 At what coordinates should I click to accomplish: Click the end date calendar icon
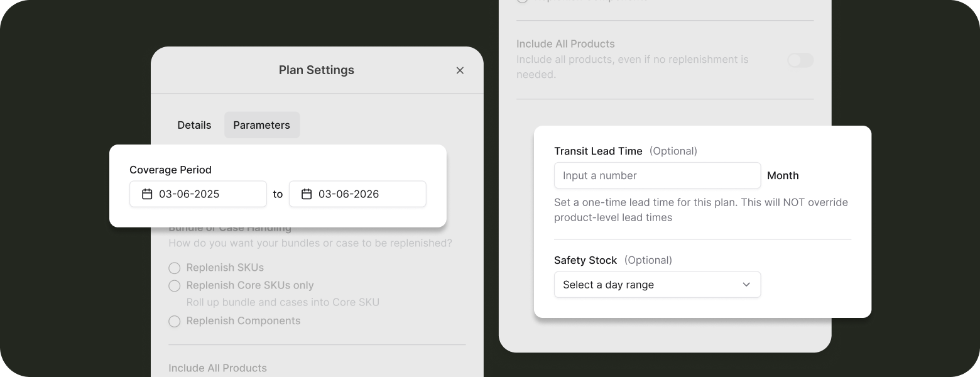[307, 194]
